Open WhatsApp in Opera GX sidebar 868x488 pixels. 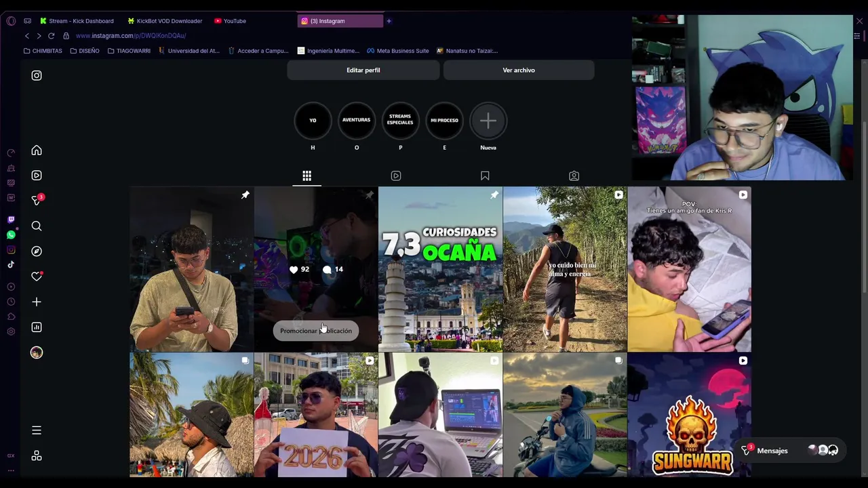11,235
